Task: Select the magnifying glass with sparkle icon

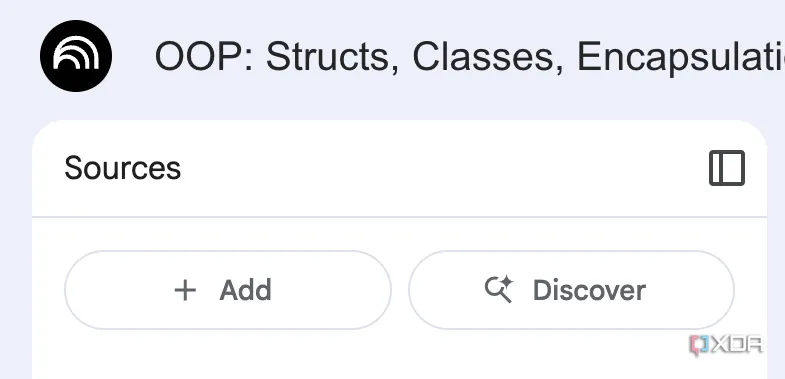Action: (499, 289)
